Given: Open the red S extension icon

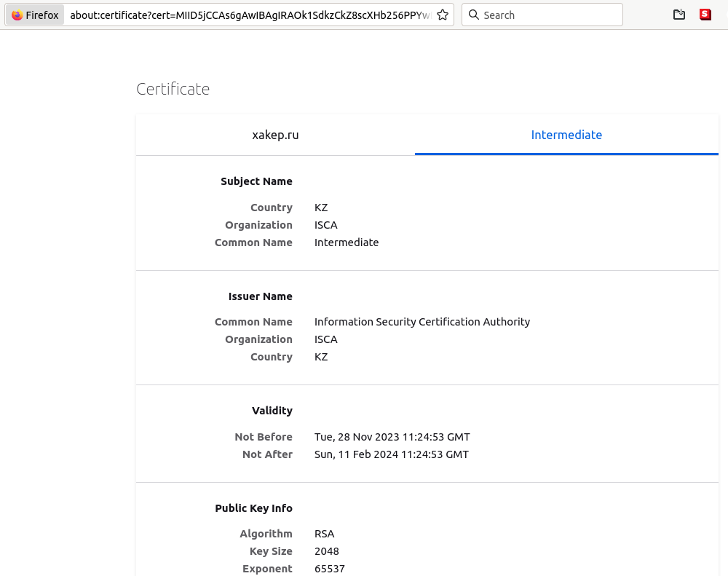Looking at the screenshot, I should click(x=705, y=15).
